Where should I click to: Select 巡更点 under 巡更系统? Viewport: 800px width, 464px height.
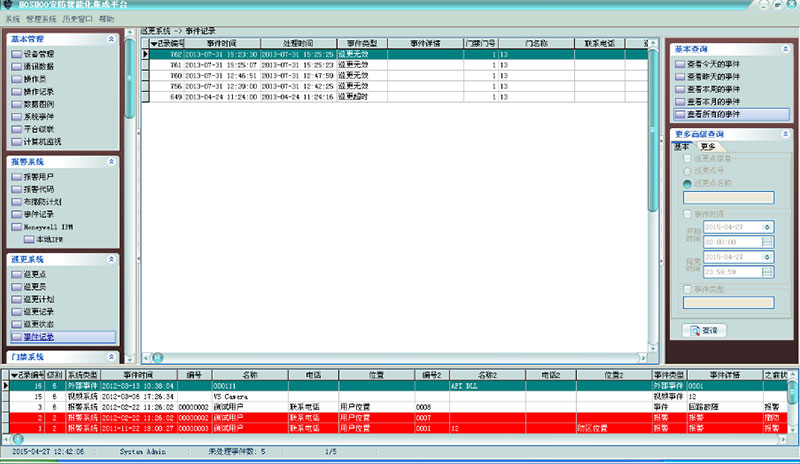pyautogui.click(x=34, y=274)
